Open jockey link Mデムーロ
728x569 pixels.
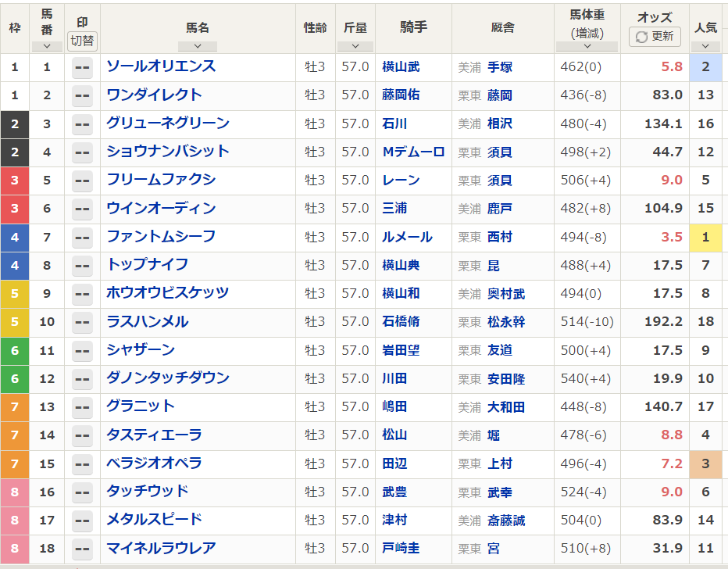(x=413, y=152)
